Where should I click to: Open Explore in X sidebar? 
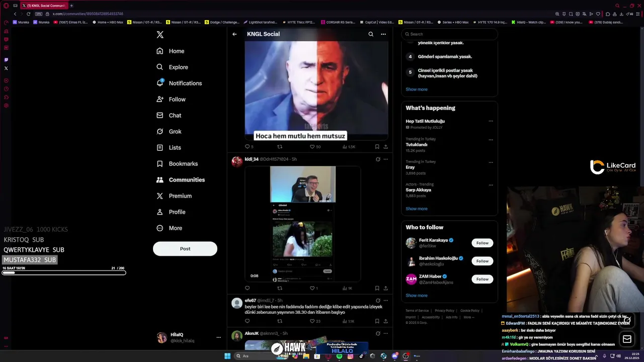click(172, 67)
